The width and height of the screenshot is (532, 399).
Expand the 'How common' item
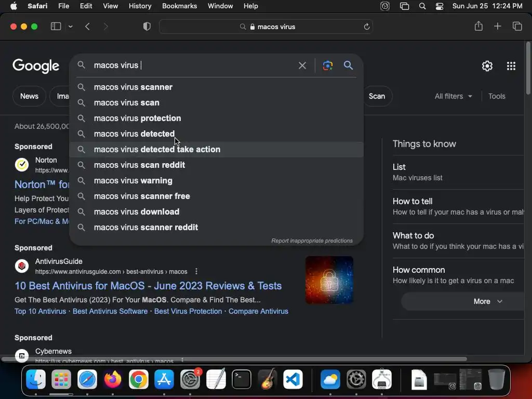point(458,275)
